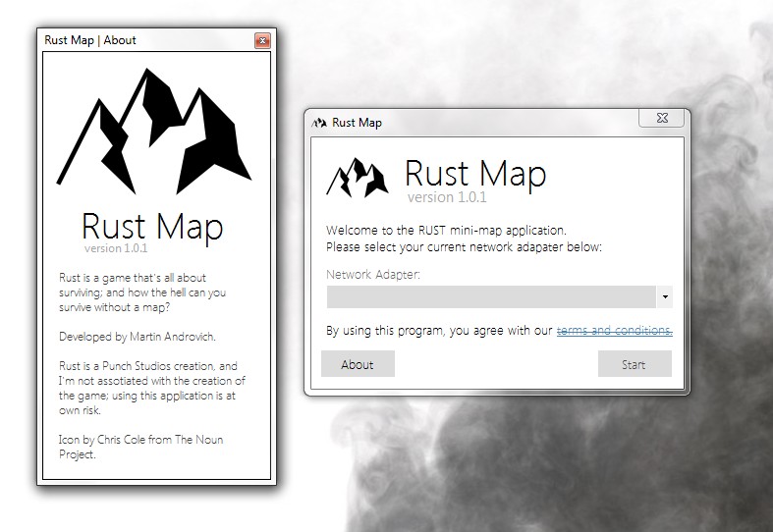This screenshot has height=532, width=773.
Task: Click the large mountain logo in About window
Action: 152,133
